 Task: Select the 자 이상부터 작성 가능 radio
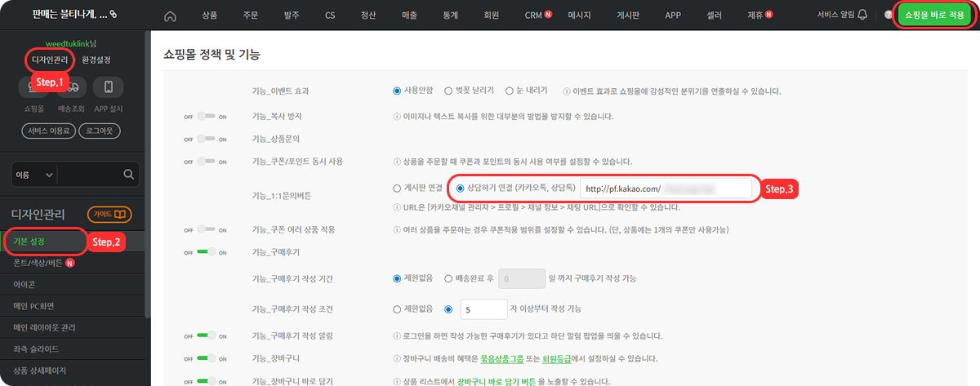pos(449,309)
